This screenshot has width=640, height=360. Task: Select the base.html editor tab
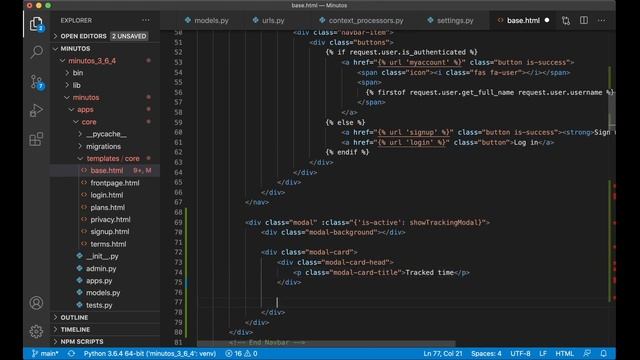coord(523,20)
